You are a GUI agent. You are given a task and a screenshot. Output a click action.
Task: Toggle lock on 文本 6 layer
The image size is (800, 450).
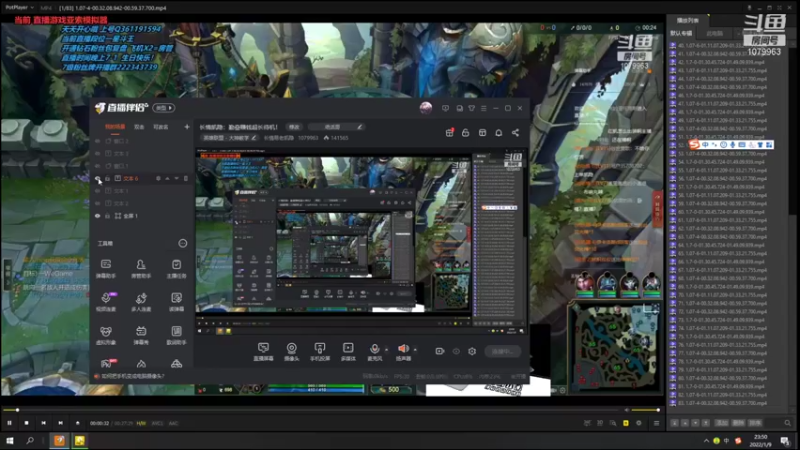(x=108, y=179)
